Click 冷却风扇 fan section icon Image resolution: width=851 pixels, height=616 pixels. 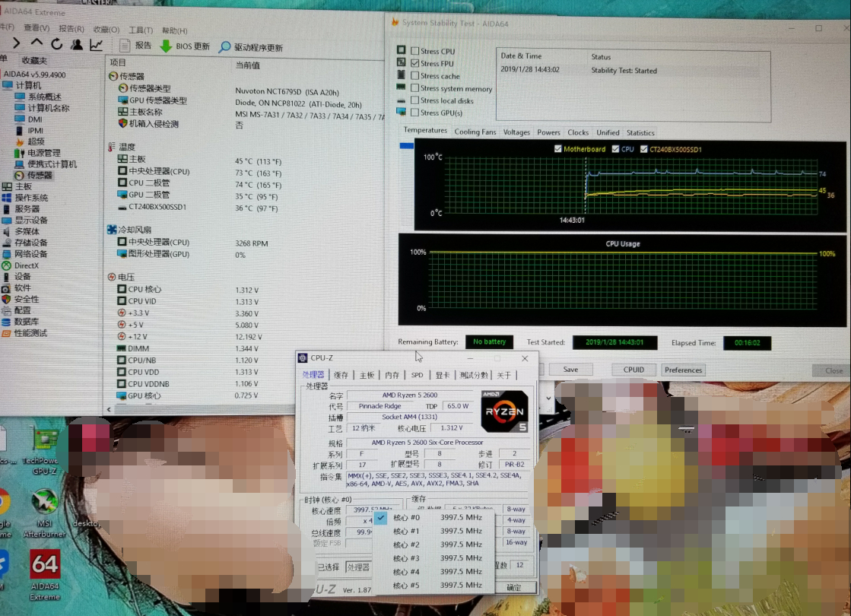111,230
